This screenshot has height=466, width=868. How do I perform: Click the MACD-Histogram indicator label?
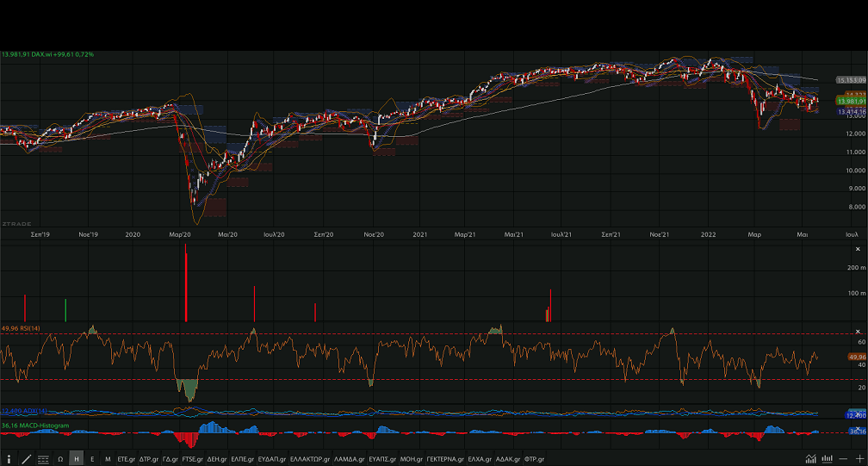coord(34,426)
